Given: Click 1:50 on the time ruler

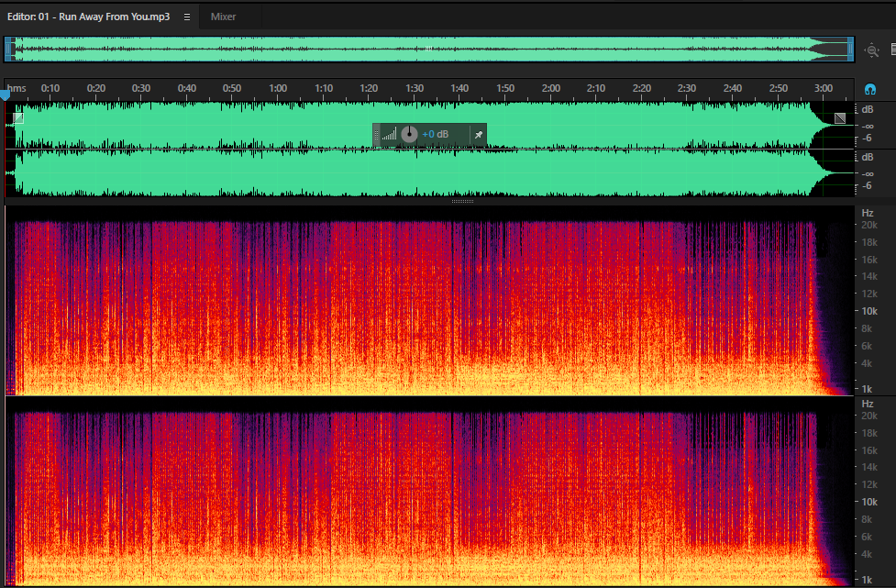Looking at the screenshot, I should click(x=505, y=88).
